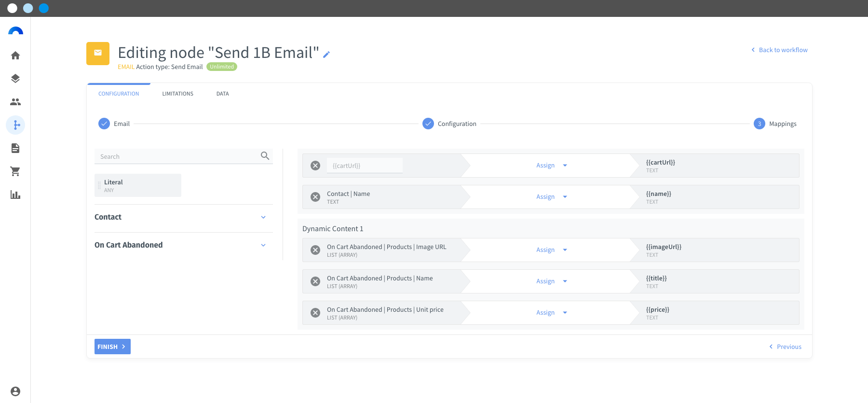Go back to workflow link
868x403 pixels.
(779, 50)
